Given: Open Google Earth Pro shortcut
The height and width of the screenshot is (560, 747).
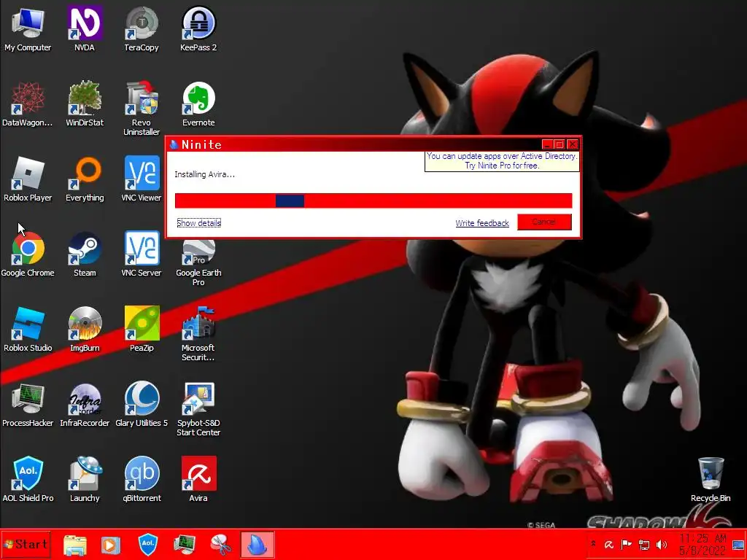Looking at the screenshot, I should (x=198, y=262).
